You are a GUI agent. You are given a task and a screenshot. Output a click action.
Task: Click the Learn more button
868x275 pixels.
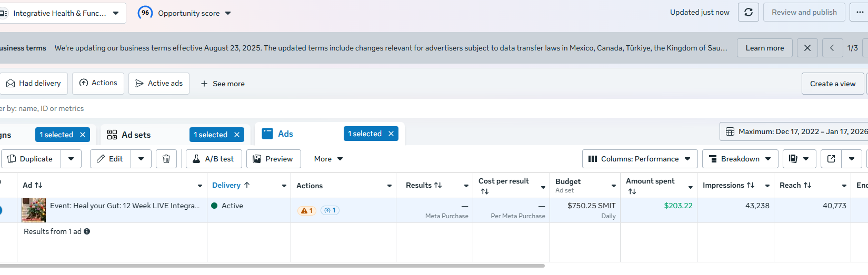point(764,48)
